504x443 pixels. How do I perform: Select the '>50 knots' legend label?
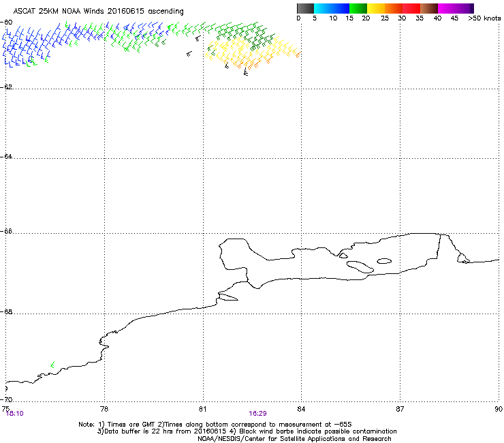pos(484,18)
